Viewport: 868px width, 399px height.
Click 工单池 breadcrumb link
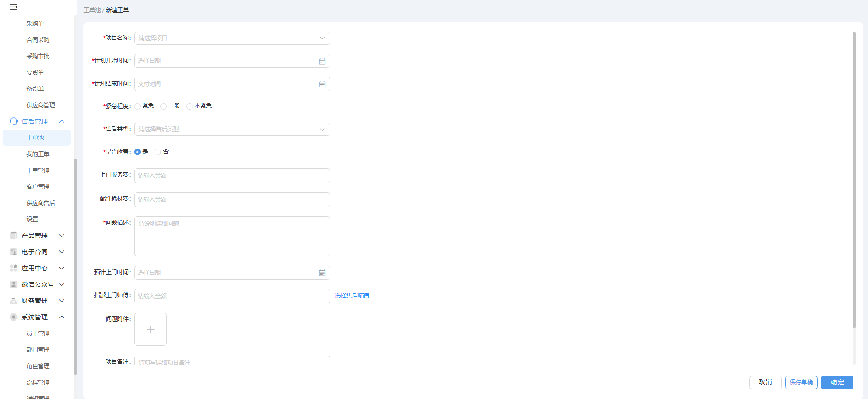click(92, 10)
